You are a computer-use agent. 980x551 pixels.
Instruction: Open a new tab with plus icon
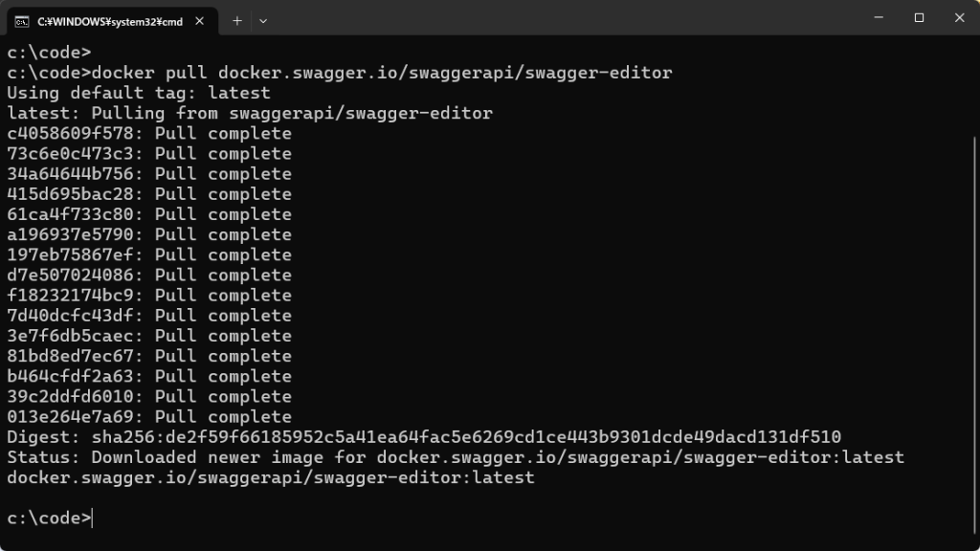tap(237, 21)
